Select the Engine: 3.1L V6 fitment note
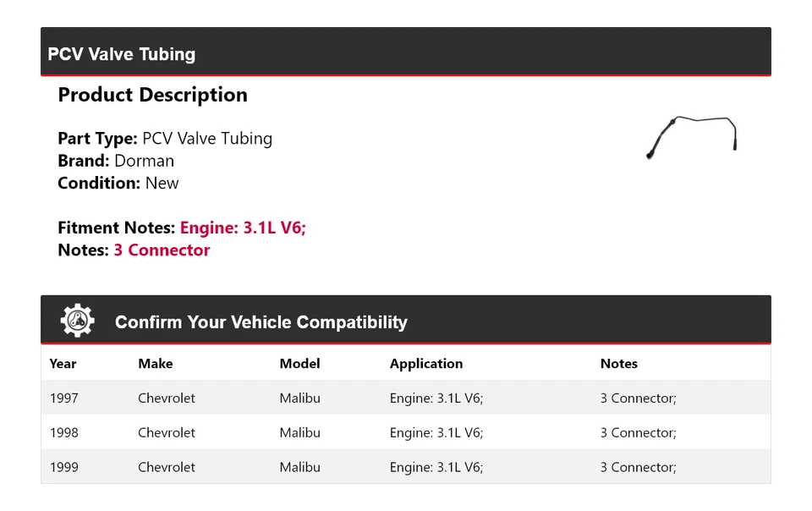Image resolution: width=812 pixels, height=511 pixels. pos(243,228)
